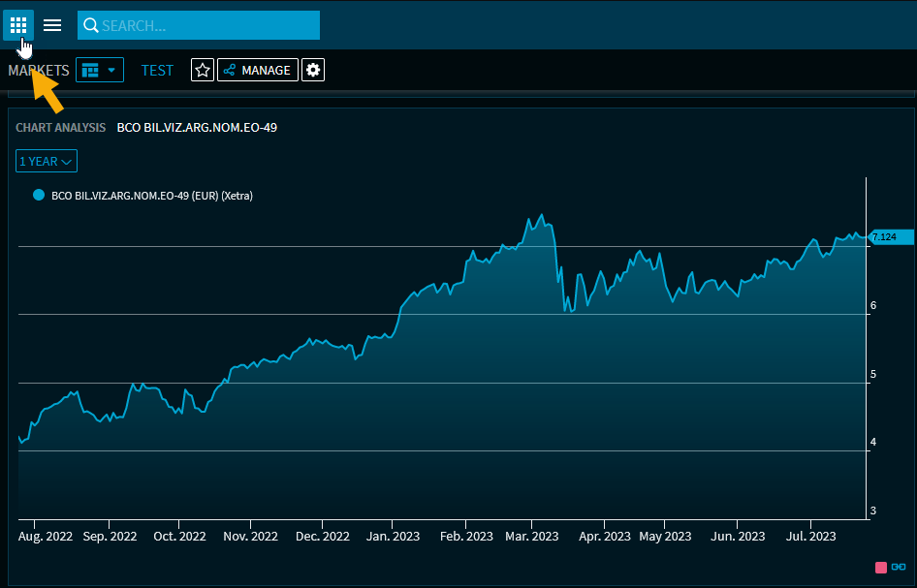Click the Mar. 2023 axis label

pos(531,536)
